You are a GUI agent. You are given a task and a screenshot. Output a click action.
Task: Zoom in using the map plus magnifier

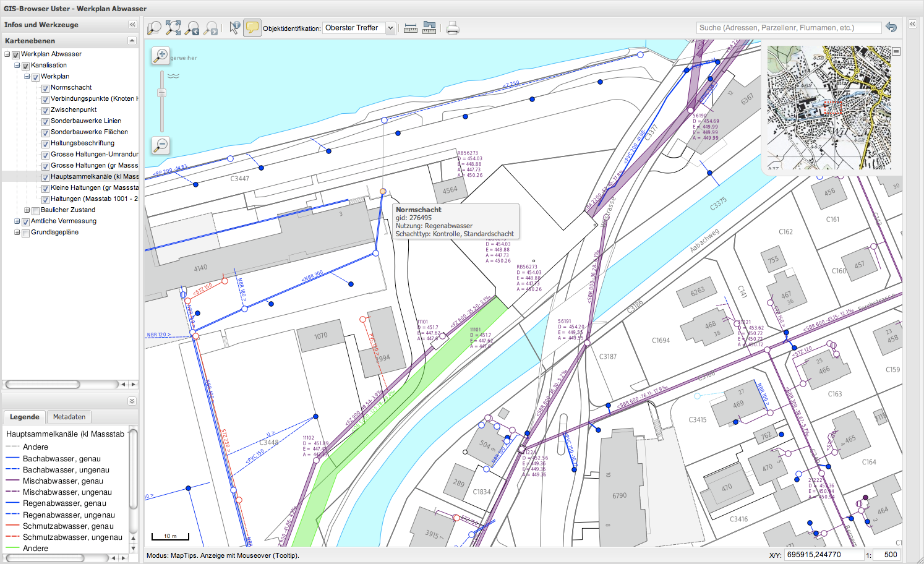161,56
